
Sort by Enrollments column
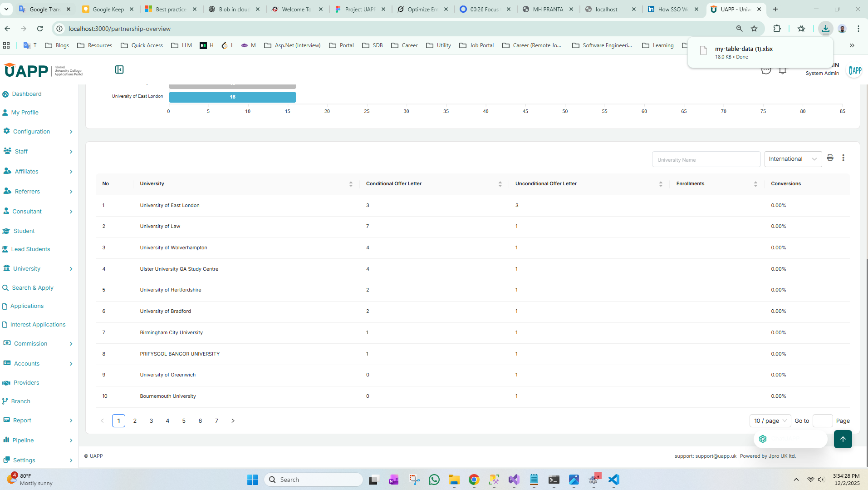[755, 184]
